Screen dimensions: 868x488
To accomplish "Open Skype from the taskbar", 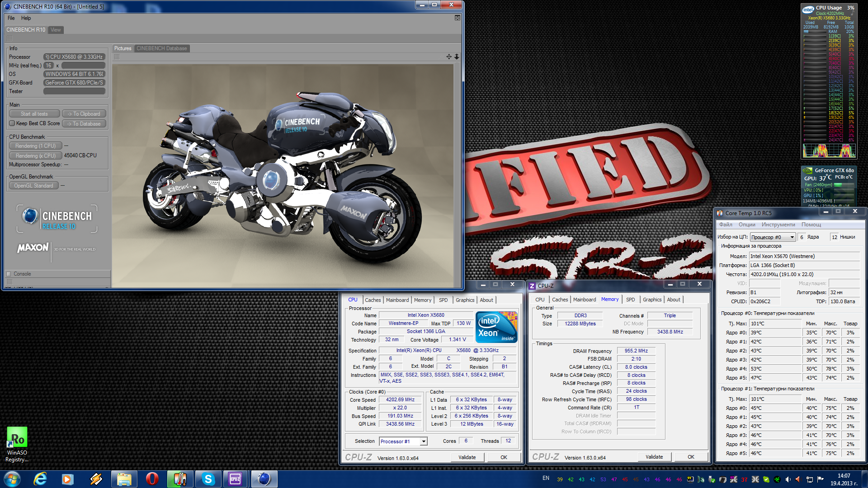I will 208,479.
